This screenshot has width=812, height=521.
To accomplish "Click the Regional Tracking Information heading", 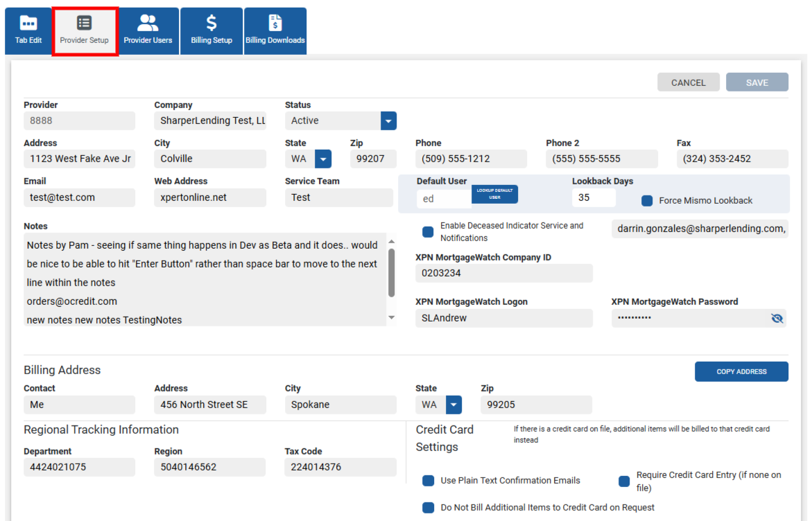I will tap(101, 430).
